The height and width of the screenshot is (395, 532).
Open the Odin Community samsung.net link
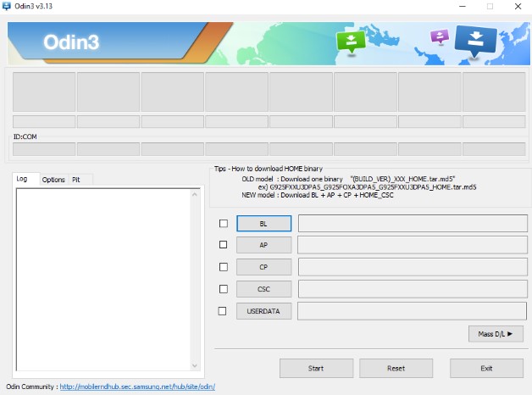(137, 387)
